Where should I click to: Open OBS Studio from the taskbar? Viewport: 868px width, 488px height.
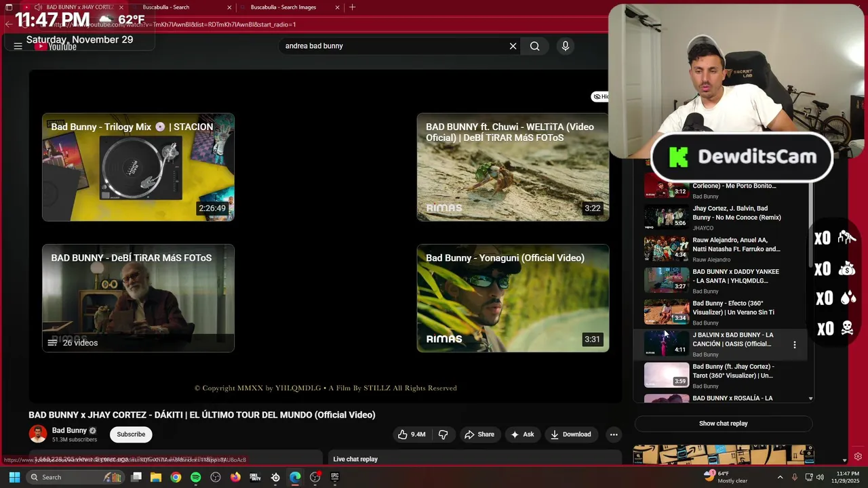216,477
